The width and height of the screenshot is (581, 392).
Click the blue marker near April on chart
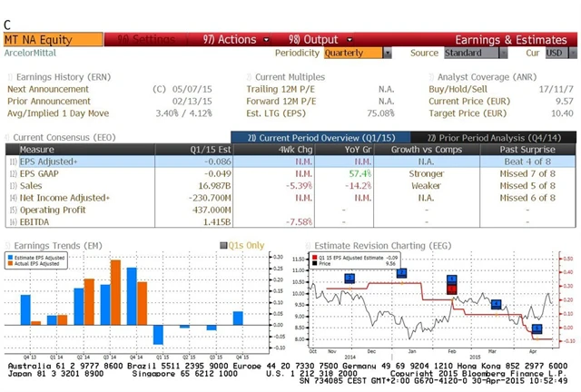(x=537, y=328)
